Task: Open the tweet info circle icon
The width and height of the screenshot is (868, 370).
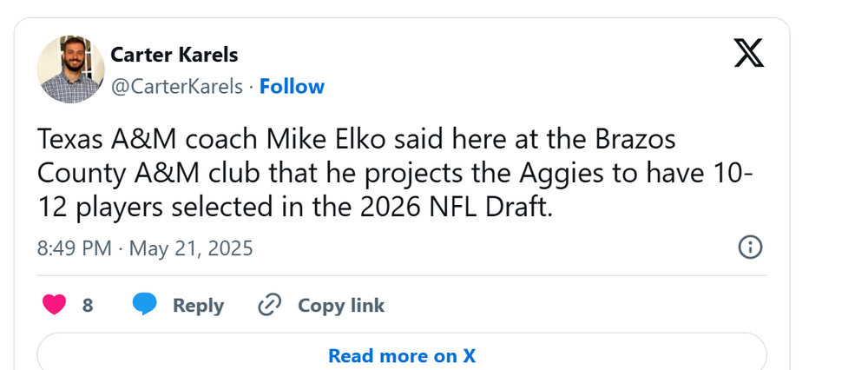Action: [x=750, y=248]
